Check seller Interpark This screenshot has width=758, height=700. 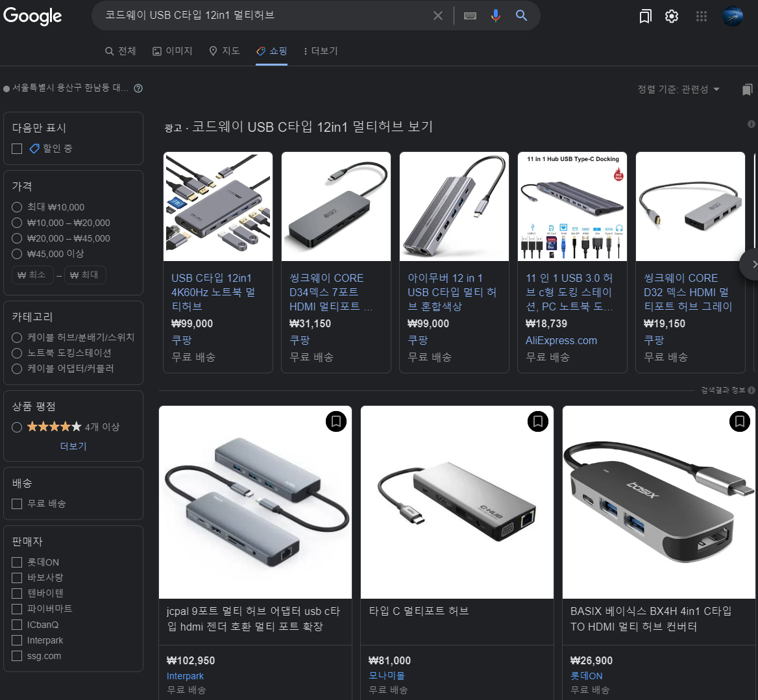17,640
